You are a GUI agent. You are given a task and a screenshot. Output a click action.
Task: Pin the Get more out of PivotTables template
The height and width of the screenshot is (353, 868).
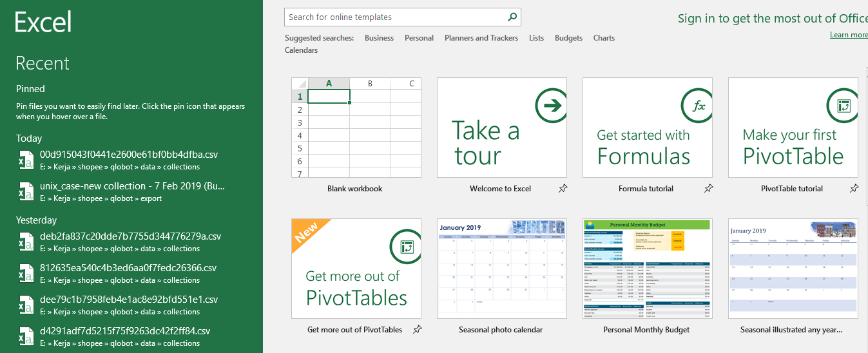(x=417, y=330)
